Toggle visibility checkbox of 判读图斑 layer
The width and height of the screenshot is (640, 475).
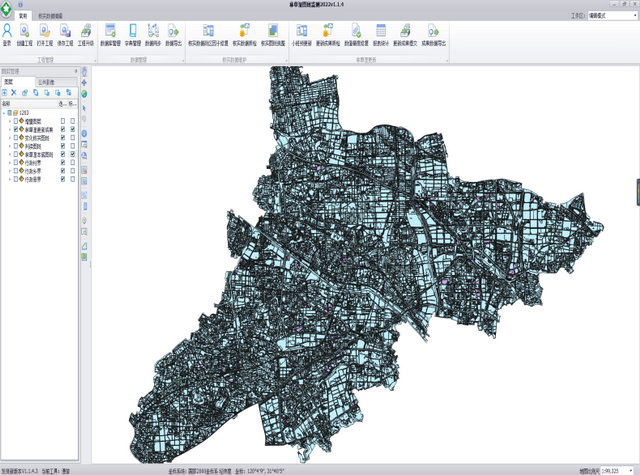tap(16, 146)
